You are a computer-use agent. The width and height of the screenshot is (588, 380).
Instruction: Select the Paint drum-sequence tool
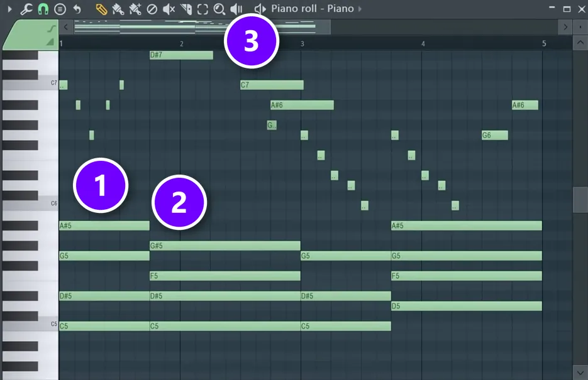[x=135, y=9]
